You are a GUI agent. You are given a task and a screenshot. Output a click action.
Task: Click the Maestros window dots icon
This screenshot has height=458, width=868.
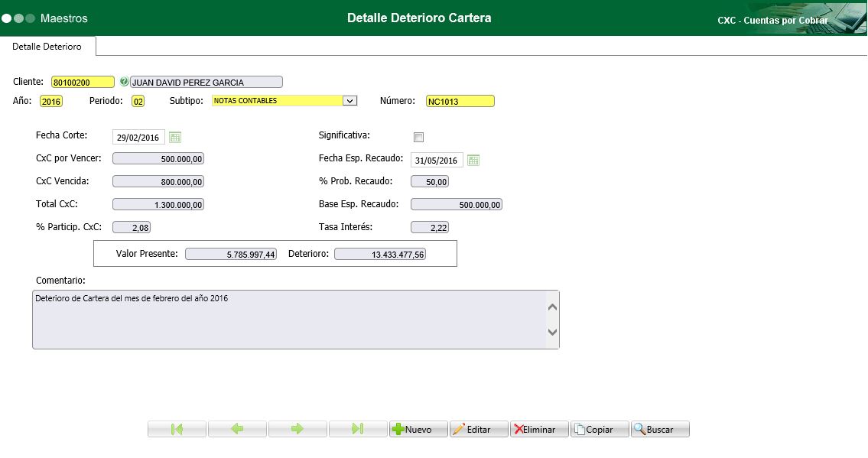click(18, 18)
